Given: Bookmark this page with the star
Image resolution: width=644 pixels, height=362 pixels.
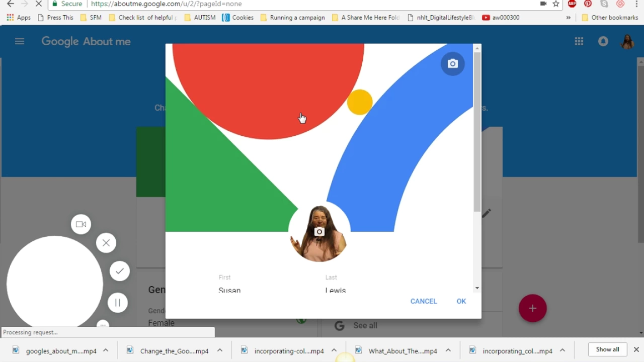Looking at the screenshot, I should [x=556, y=4].
